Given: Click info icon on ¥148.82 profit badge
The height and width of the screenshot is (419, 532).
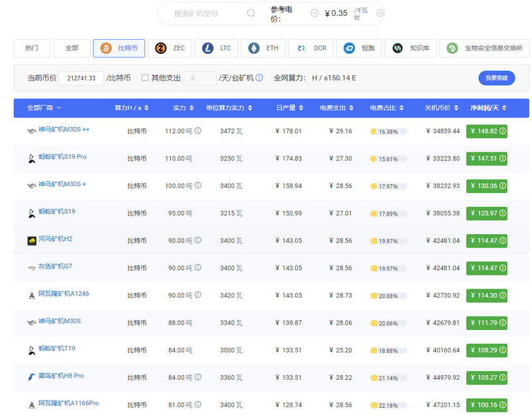Looking at the screenshot, I should (x=503, y=132).
